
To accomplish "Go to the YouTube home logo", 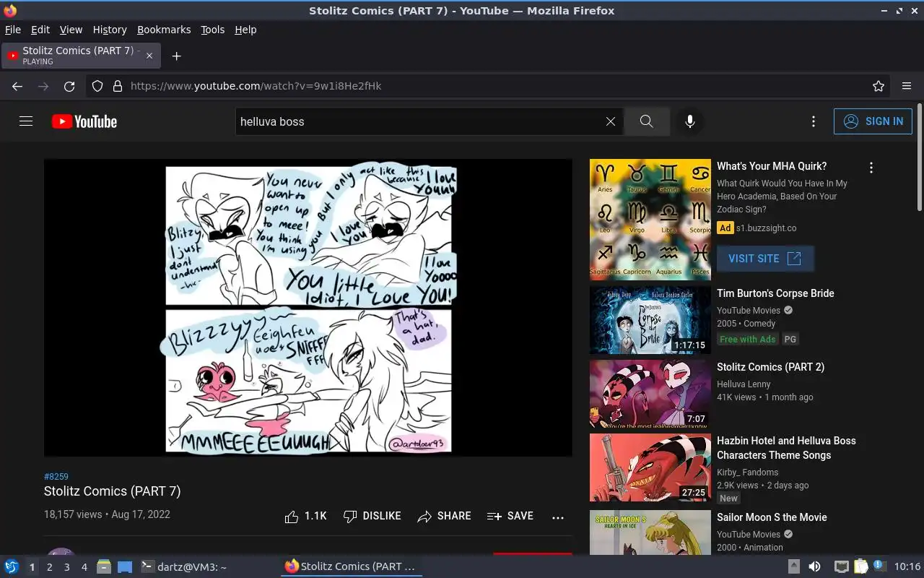I will click(84, 121).
